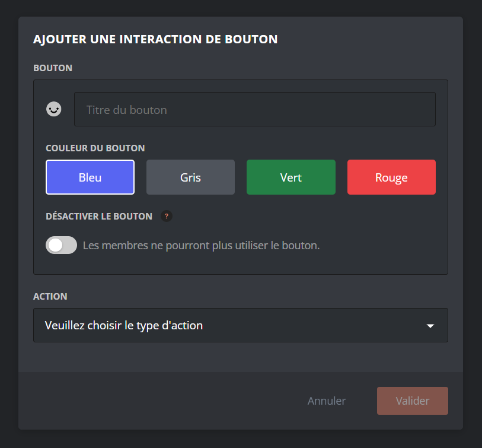Pick Vert as the button color
The width and height of the screenshot is (482, 448).
[x=291, y=177]
